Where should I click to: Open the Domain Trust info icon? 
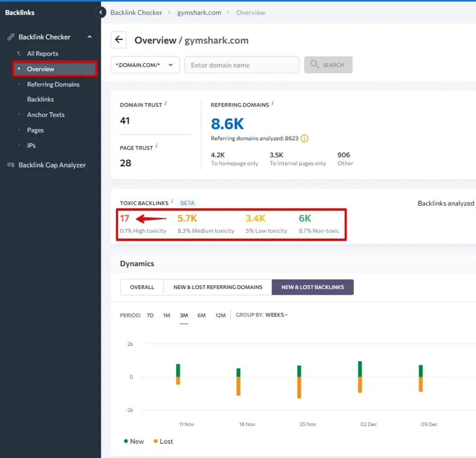pyautogui.click(x=166, y=103)
